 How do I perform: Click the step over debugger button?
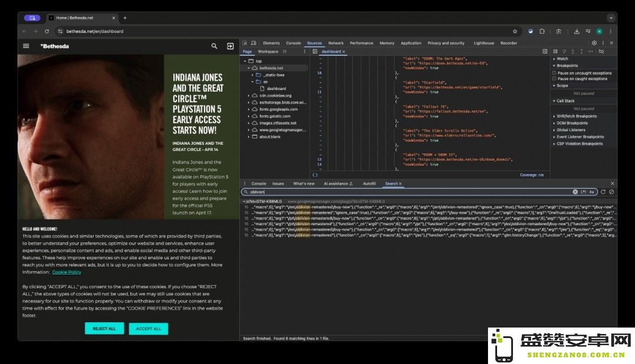[564, 51]
